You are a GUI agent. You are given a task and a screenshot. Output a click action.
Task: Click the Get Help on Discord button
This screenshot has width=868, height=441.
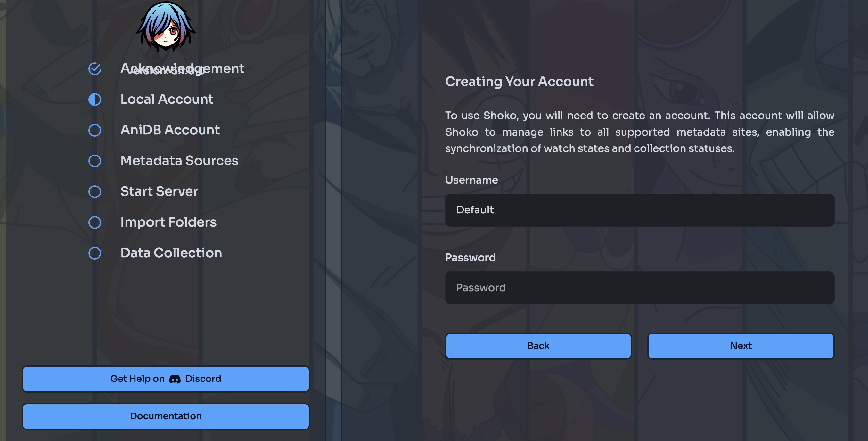(x=166, y=379)
